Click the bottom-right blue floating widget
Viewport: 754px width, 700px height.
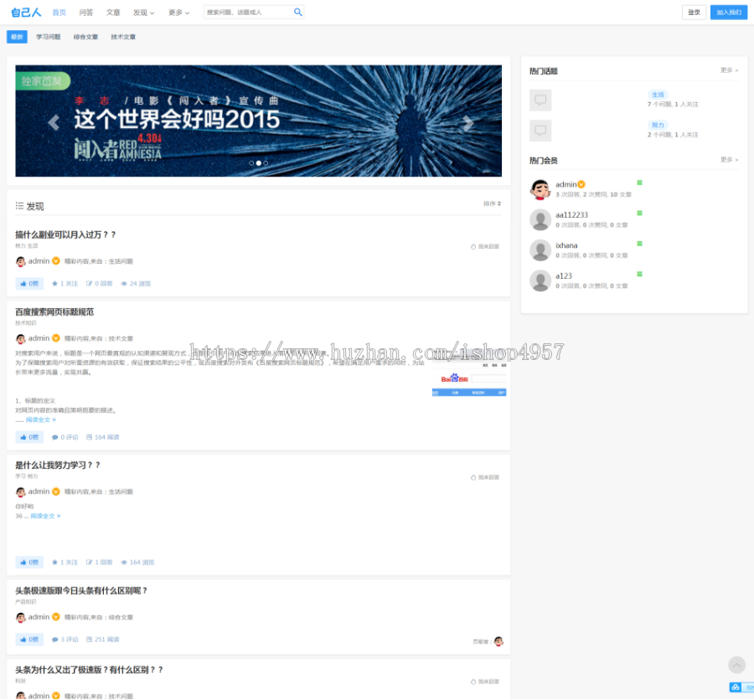click(741, 687)
